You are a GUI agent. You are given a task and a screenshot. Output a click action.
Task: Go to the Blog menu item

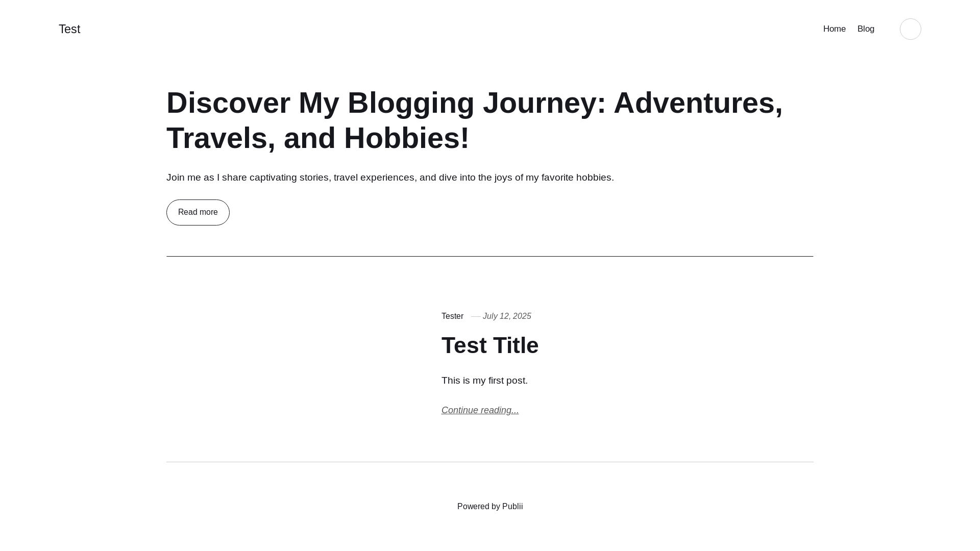point(866,29)
